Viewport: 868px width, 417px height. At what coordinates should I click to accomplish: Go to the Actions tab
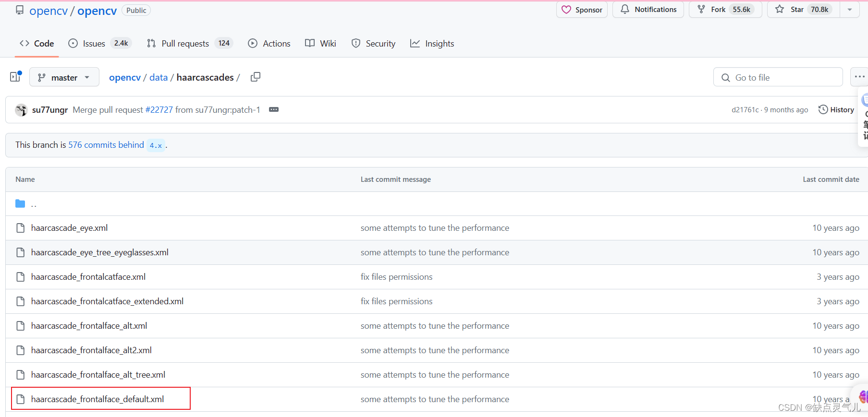[269, 43]
